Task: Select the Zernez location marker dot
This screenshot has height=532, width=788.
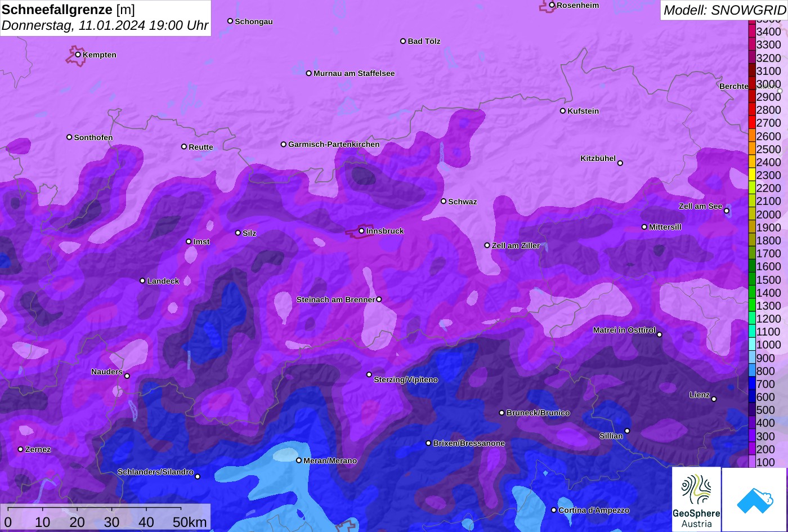Action: point(20,449)
